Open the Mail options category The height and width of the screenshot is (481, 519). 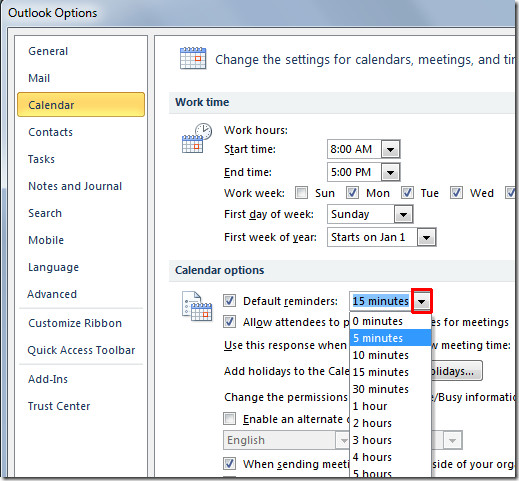click(x=39, y=78)
